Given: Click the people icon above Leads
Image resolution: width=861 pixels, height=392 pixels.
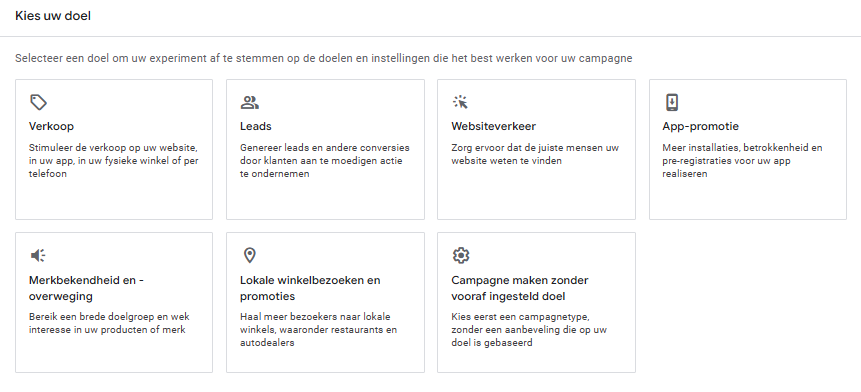Looking at the screenshot, I should tap(249, 102).
